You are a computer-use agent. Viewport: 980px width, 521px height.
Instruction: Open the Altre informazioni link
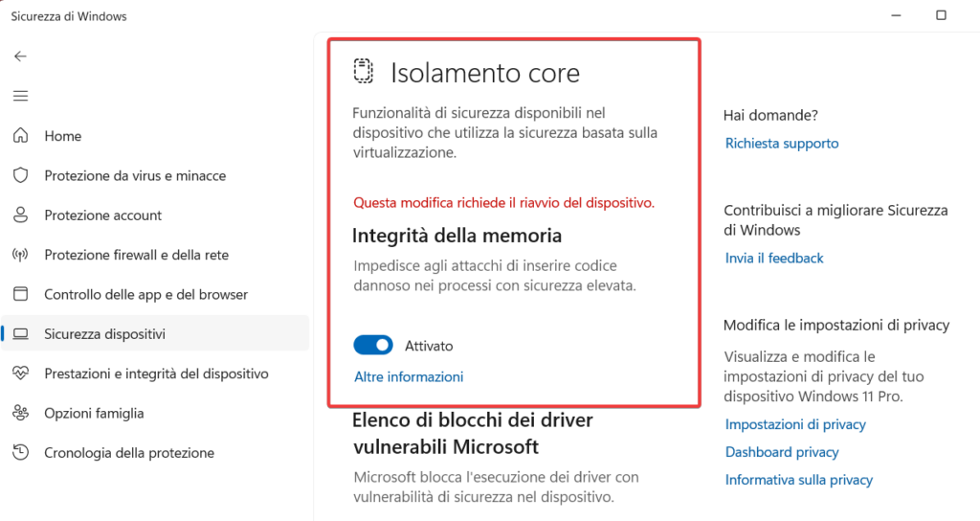pos(409,377)
